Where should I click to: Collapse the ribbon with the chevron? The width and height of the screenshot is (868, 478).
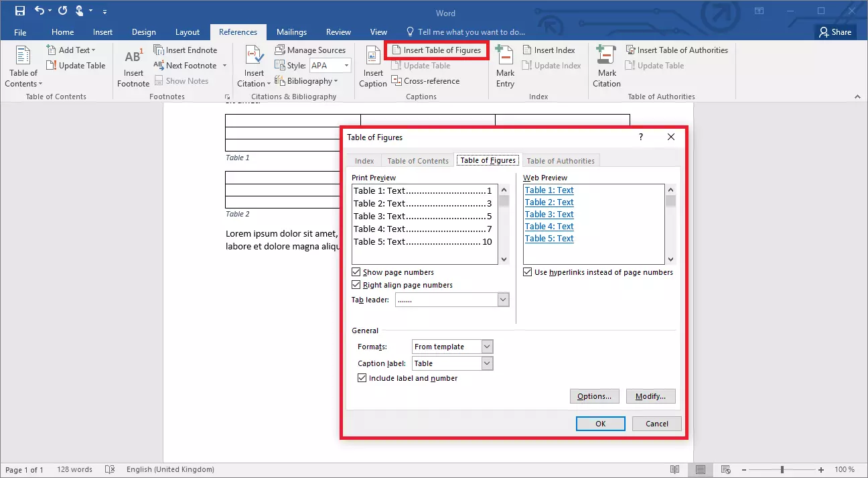(858, 97)
